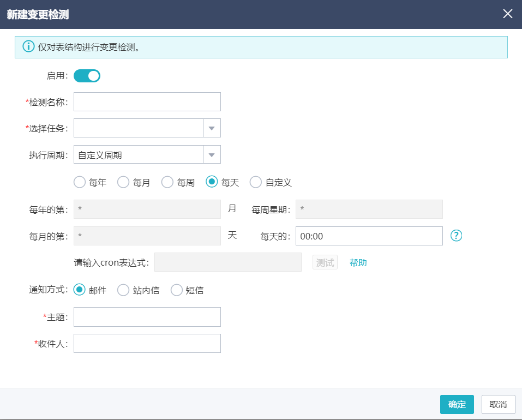Set notification method to 站内信
Image resolution: width=522 pixels, height=420 pixels.
(124, 290)
